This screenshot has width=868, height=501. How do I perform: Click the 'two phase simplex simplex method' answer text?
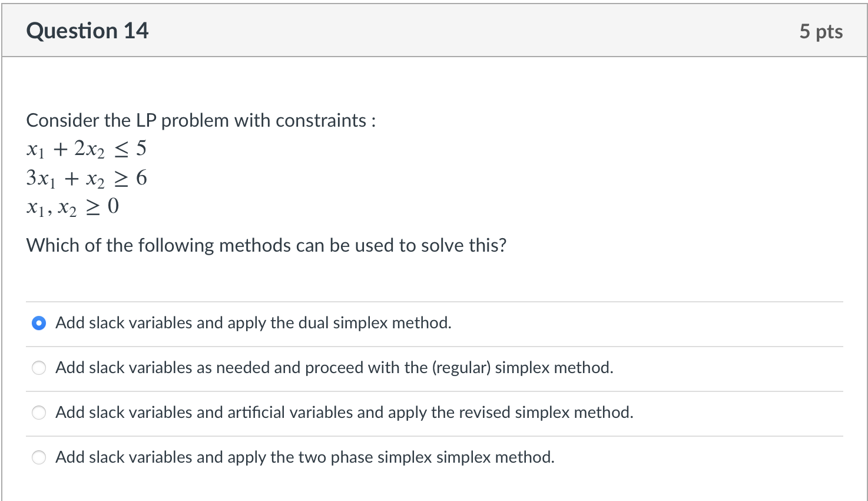point(304,457)
